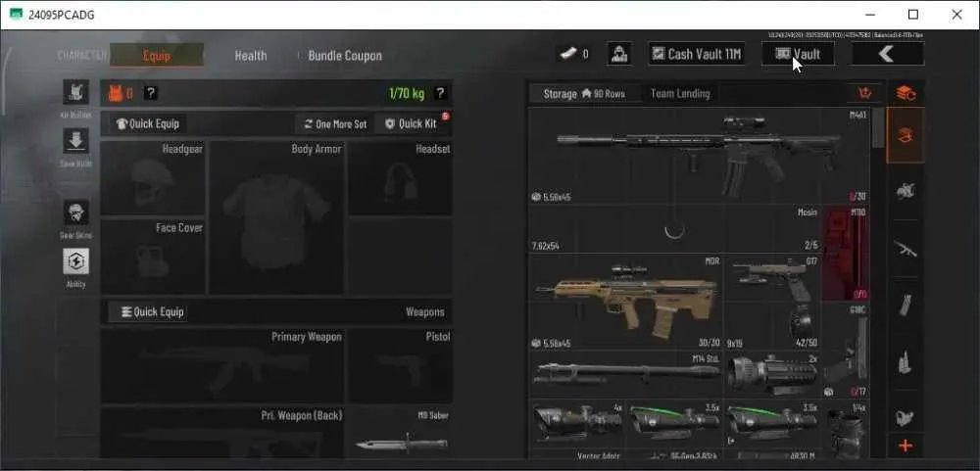Open the Bundle Coupon tab
This screenshot has height=471, width=980.
345,56
